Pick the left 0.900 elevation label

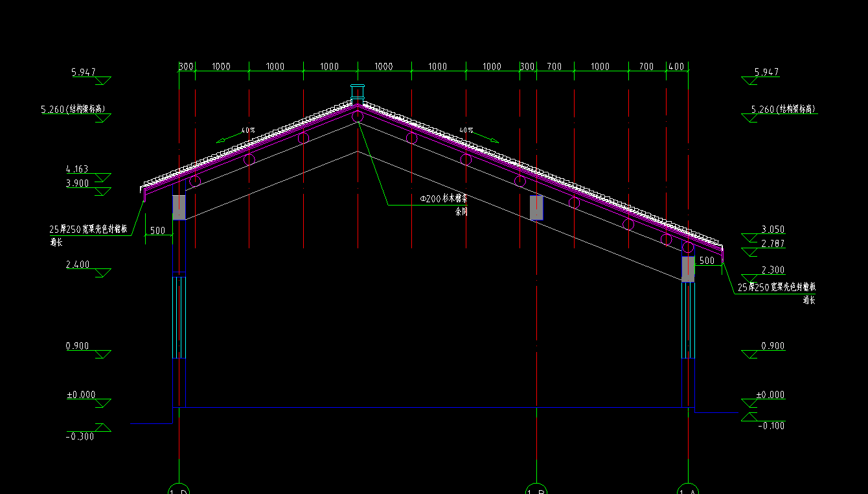(77, 346)
